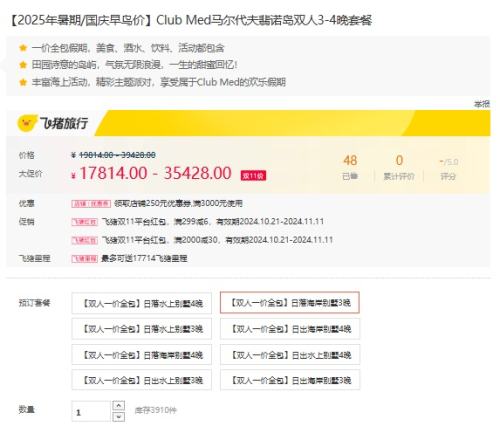Click the 满299减6 platform red packet text
The height and width of the screenshot is (433, 500).
(x=213, y=222)
